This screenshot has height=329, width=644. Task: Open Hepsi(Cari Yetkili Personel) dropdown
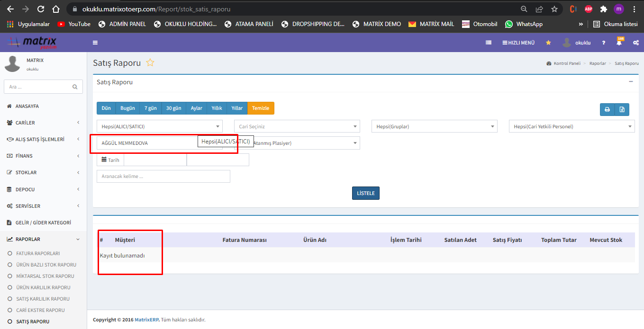click(x=571, y=126)
